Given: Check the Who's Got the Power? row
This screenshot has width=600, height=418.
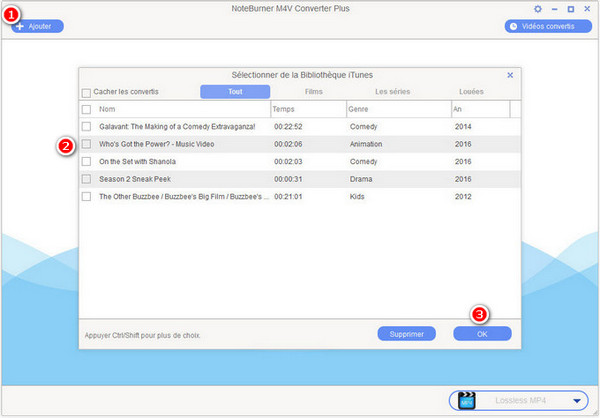Looking at the screenshot, I should tap(86, 144).
